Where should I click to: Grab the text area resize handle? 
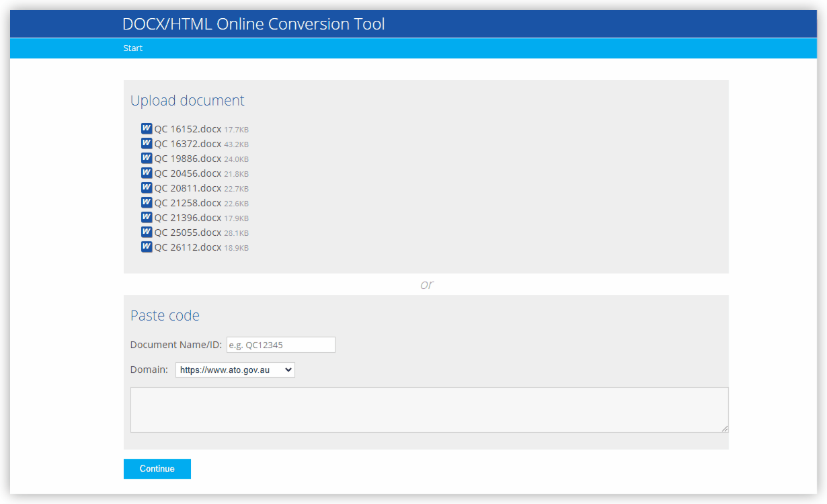pyautogui.click(x=725, y=429)
